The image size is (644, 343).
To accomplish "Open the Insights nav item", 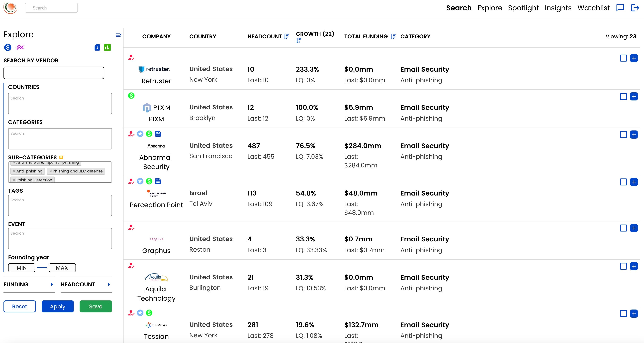I will pyautogui.click(x=558, y=8).
